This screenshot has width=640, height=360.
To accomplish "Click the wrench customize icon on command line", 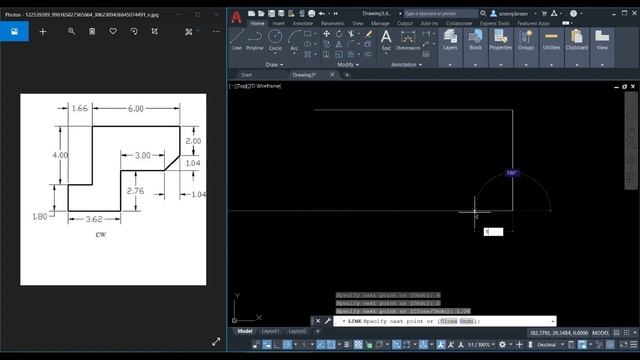I will tap(328, 321).
